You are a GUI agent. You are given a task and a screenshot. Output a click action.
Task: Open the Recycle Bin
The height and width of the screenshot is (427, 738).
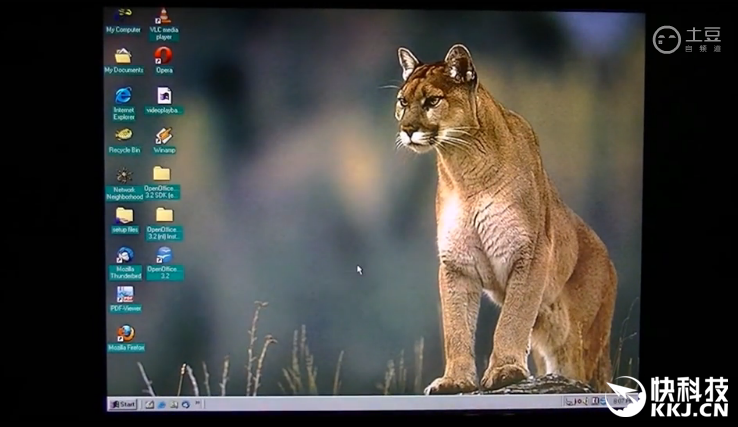[x=124, y=135]
